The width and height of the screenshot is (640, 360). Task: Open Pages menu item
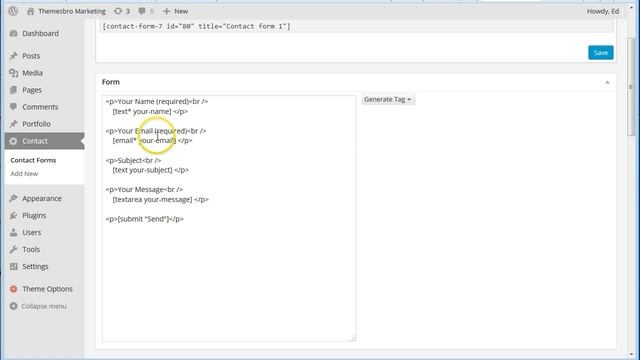coord(32,90)
